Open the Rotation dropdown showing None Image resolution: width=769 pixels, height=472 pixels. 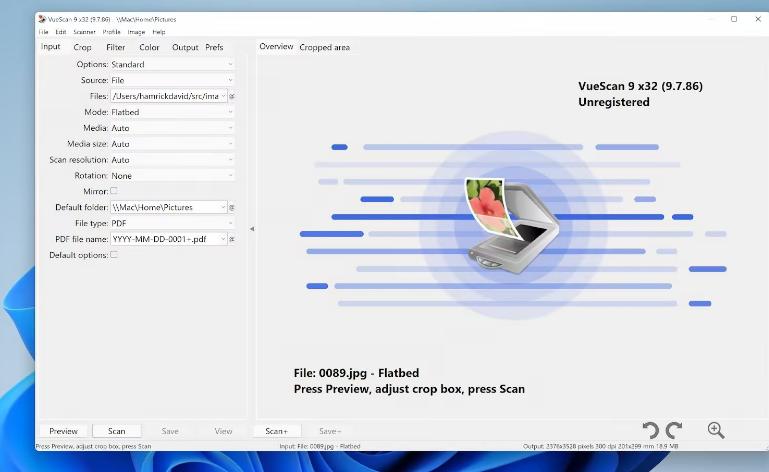(x=172, y=176)
